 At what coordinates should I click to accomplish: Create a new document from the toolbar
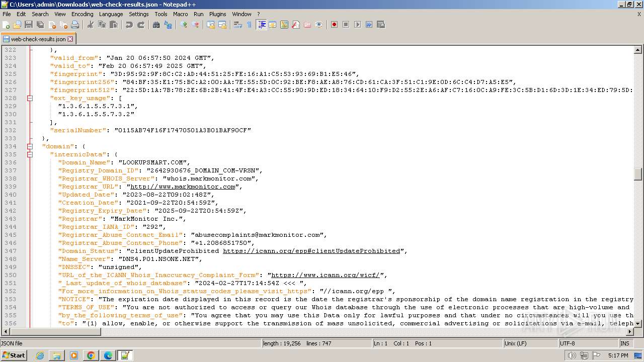(x=6, y=25)
